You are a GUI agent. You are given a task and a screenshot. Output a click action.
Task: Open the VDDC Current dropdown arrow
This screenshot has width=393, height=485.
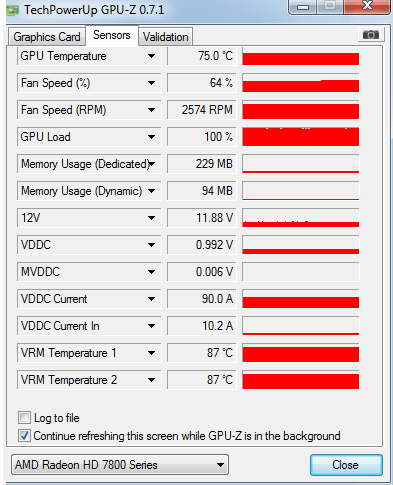tap(151, 299)
